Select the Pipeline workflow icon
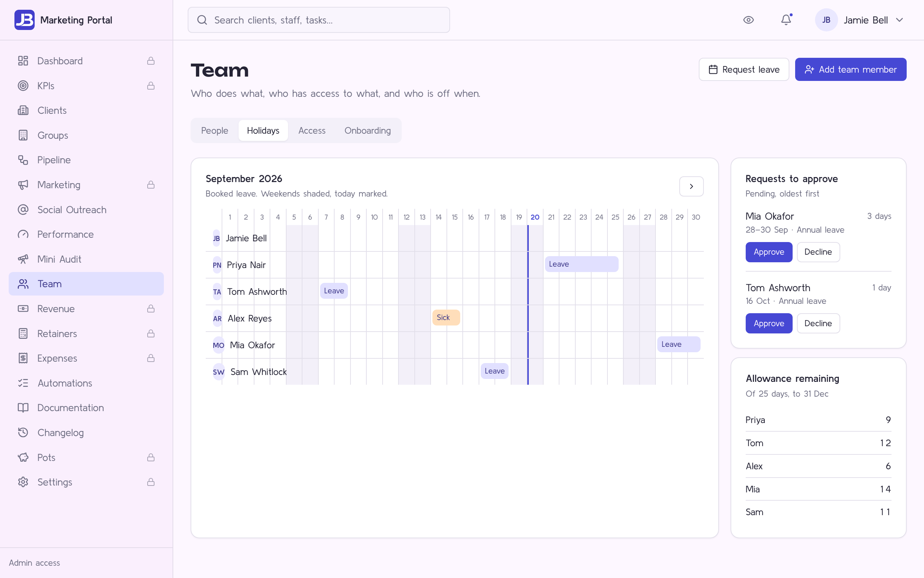924x578 pixels. 23,160
